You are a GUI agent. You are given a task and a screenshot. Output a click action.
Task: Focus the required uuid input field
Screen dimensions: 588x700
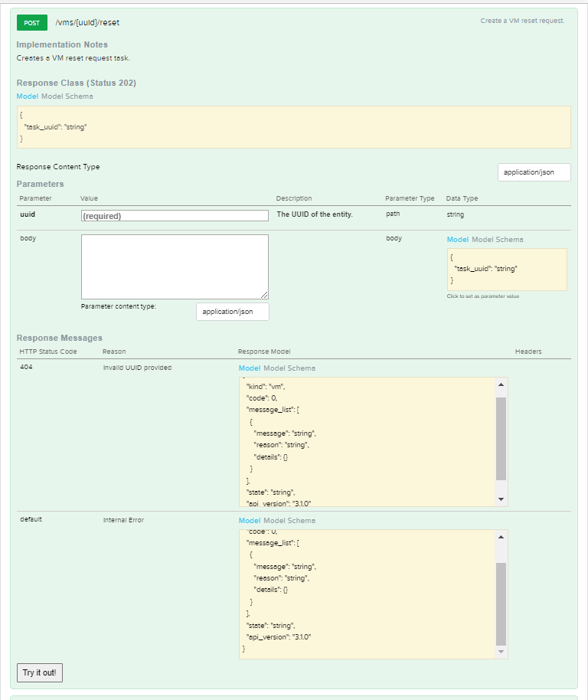coord(175,216)
